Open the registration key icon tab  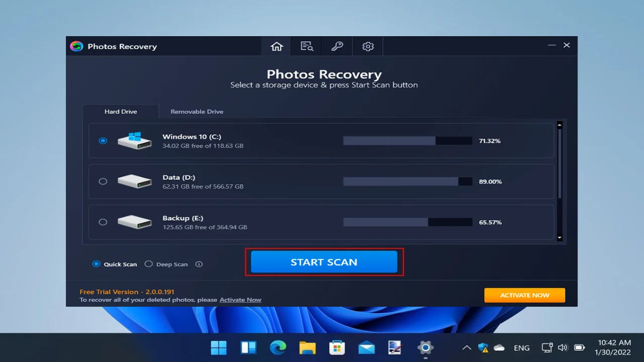pos(337,46)
